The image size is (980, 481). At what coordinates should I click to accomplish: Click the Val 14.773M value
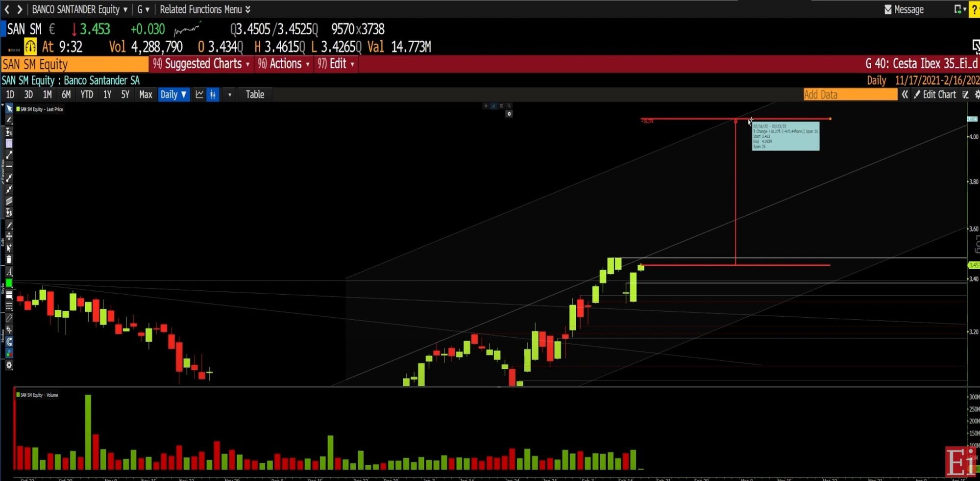point(399,47)
